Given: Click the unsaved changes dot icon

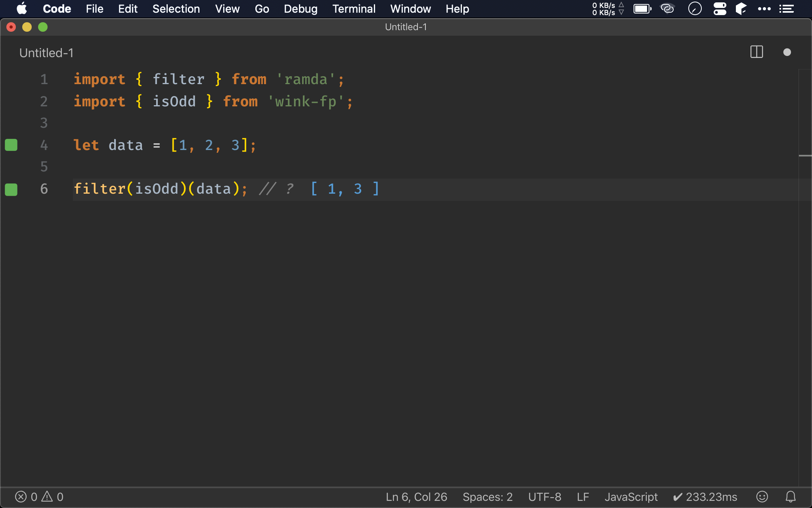Looking at the screenshot, I should pyautogui.click(x=787, y=52).
